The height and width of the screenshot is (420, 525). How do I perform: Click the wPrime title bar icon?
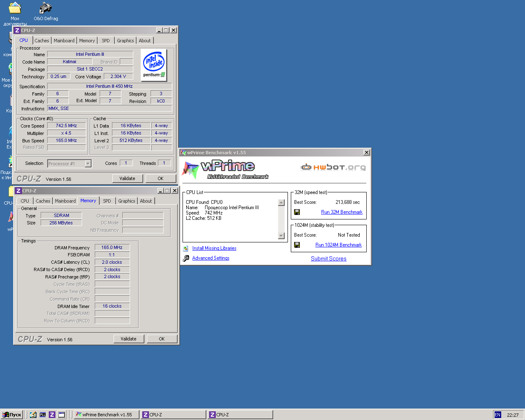point(183,153)
